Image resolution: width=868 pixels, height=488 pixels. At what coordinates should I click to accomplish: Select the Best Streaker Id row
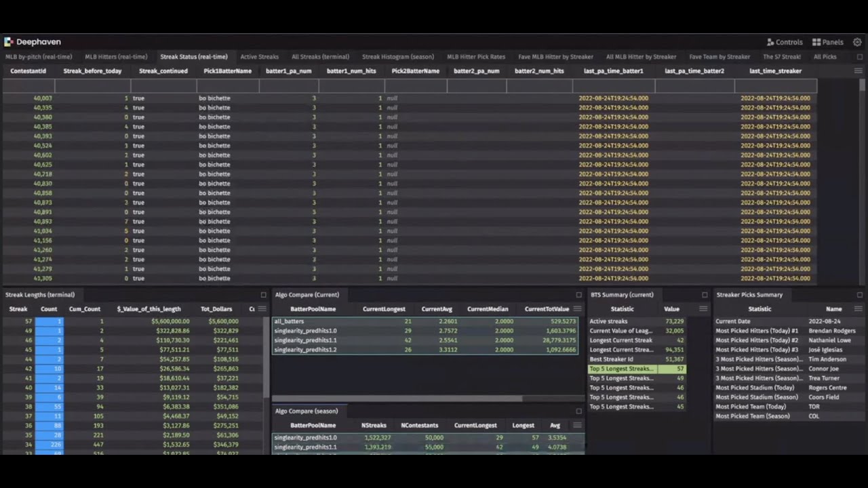(x=637, y=359)
